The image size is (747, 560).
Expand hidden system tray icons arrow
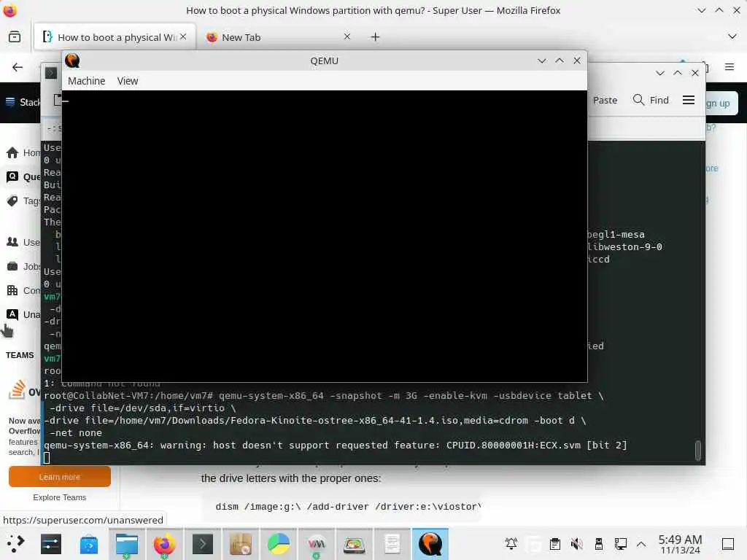coord(641,544)
